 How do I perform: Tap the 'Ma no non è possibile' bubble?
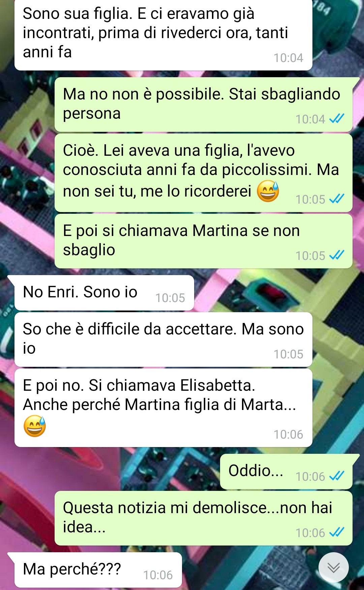pyautogui.click(x=204, y=105)
